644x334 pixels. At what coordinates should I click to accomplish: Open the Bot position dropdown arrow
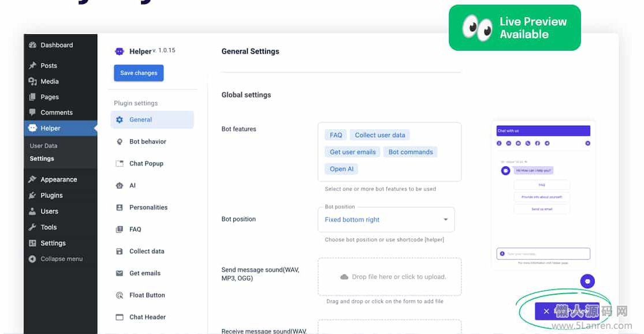click(446, 220)
